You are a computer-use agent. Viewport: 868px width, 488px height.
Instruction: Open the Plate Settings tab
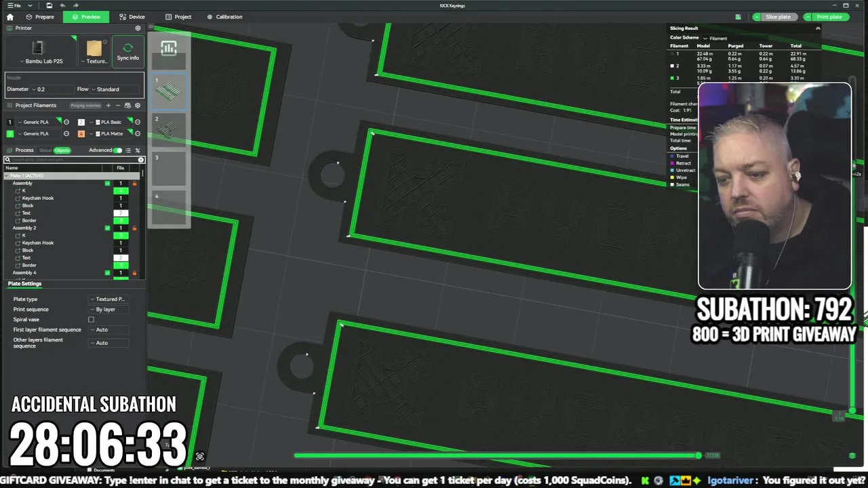click(24, 283)
